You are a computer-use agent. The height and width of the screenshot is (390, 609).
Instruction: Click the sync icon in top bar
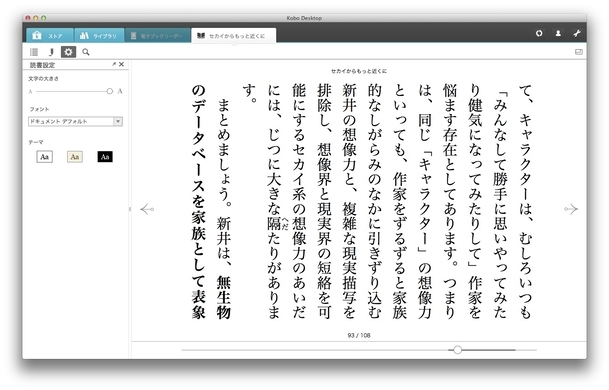point(539,33)
